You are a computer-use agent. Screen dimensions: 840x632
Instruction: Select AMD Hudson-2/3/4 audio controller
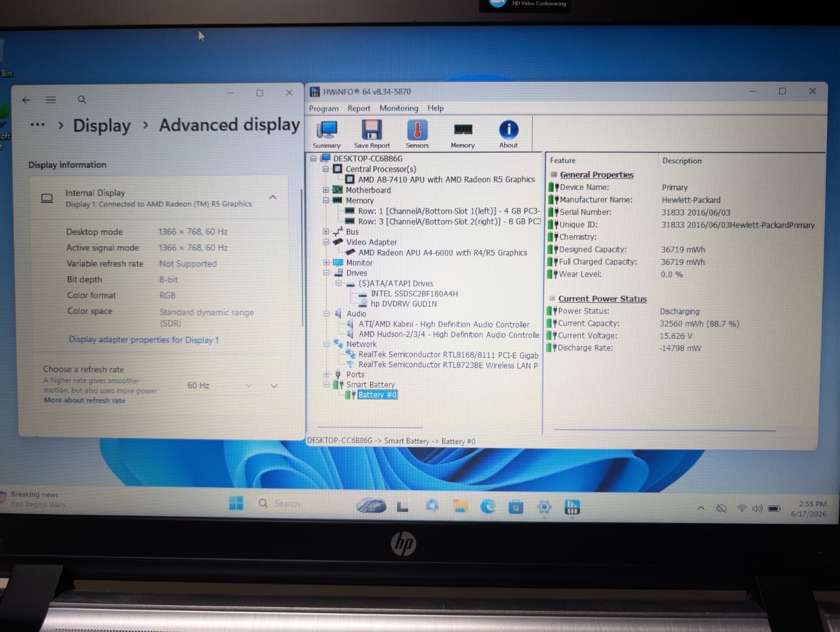click(x=449, y=334)
